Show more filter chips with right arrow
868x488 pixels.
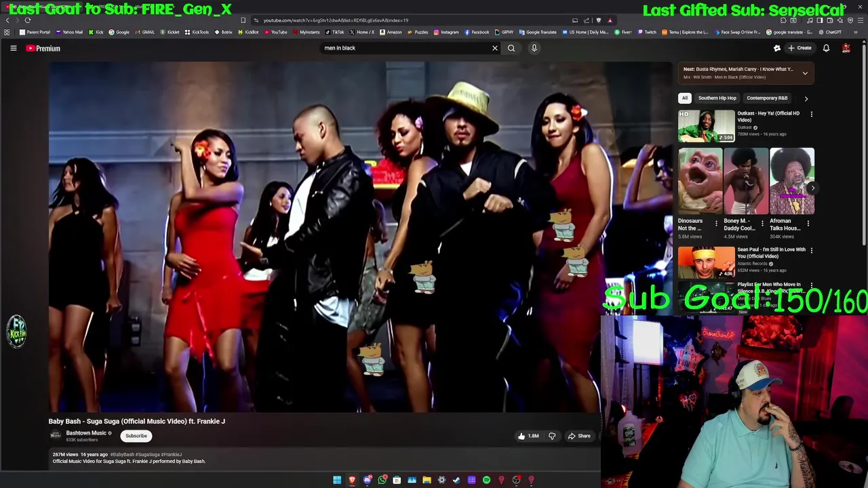pos(806,98)
